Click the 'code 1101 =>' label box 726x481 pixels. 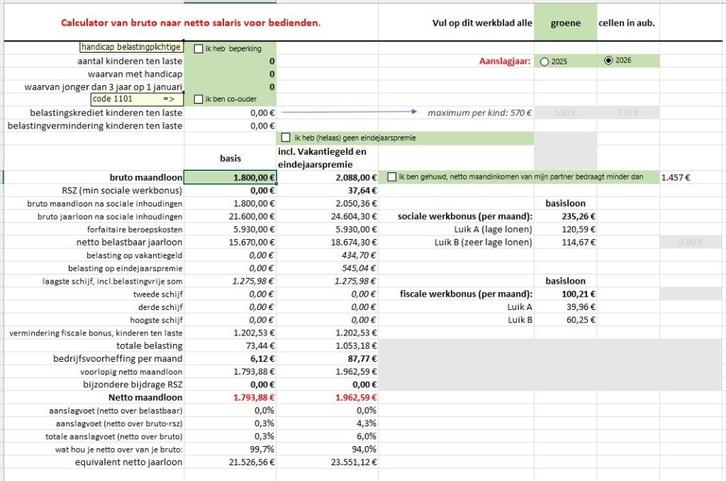coord(137,99)
